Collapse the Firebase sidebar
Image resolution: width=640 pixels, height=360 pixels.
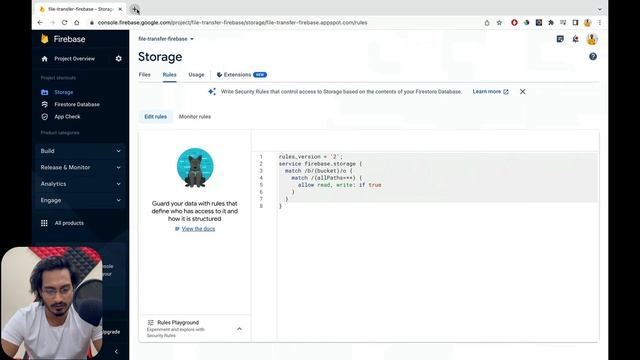click(116, 351)
